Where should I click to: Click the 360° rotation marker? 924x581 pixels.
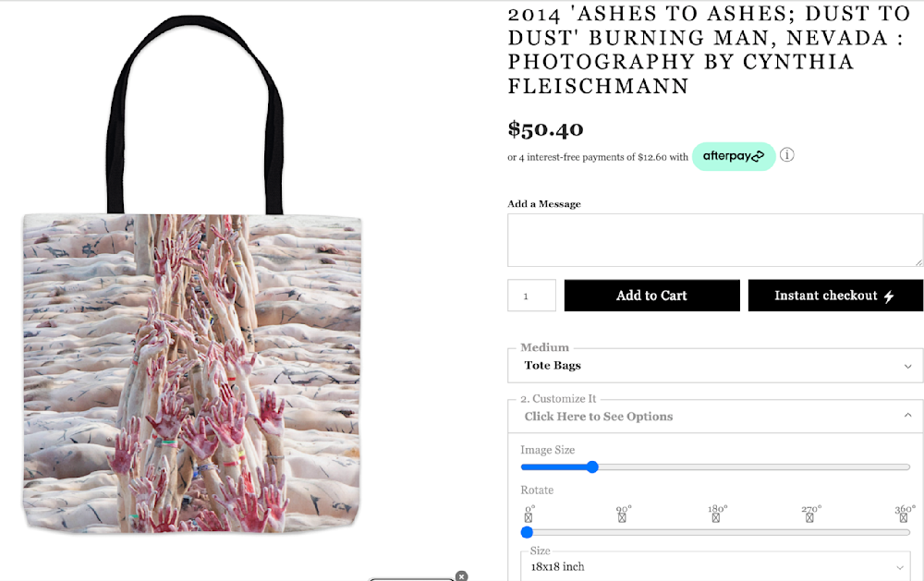[x=905, y=517]
